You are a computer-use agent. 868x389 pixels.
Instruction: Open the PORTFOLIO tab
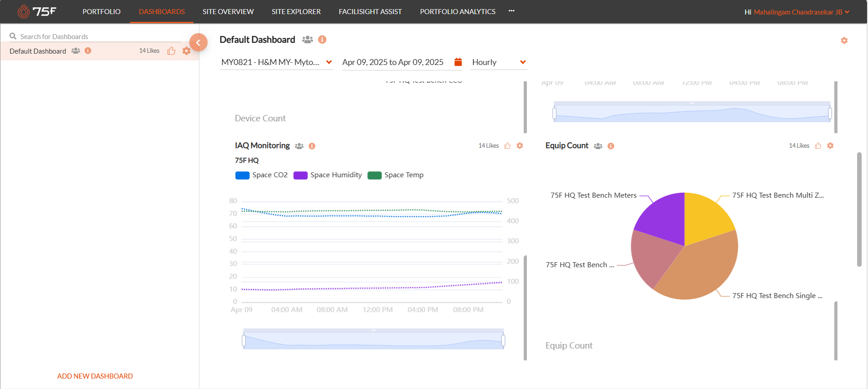(101, 12)
